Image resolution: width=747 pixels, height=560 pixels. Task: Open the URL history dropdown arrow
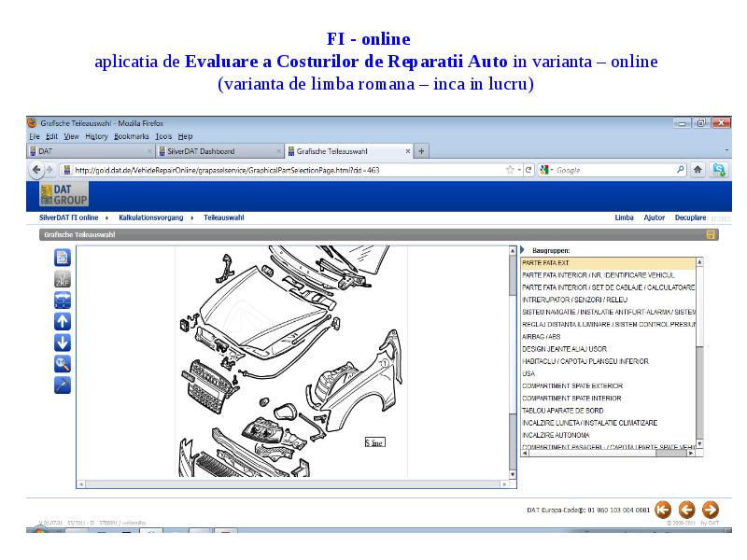tap(519, 170)
